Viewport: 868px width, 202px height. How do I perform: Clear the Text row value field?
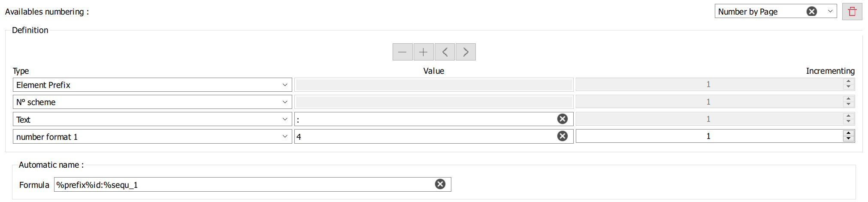tap(562, 119)
